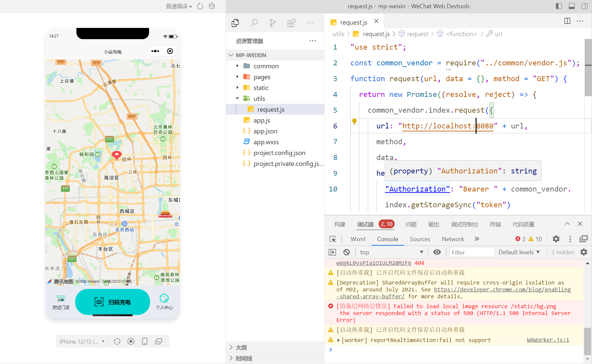Open DevTools kebab menu icon

[570, 239]
